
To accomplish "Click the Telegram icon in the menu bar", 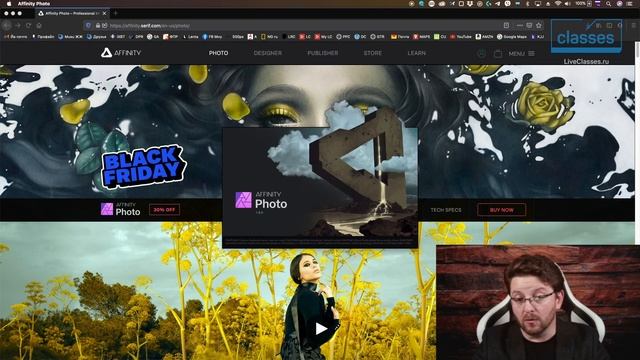I will [x=498, y=4].
